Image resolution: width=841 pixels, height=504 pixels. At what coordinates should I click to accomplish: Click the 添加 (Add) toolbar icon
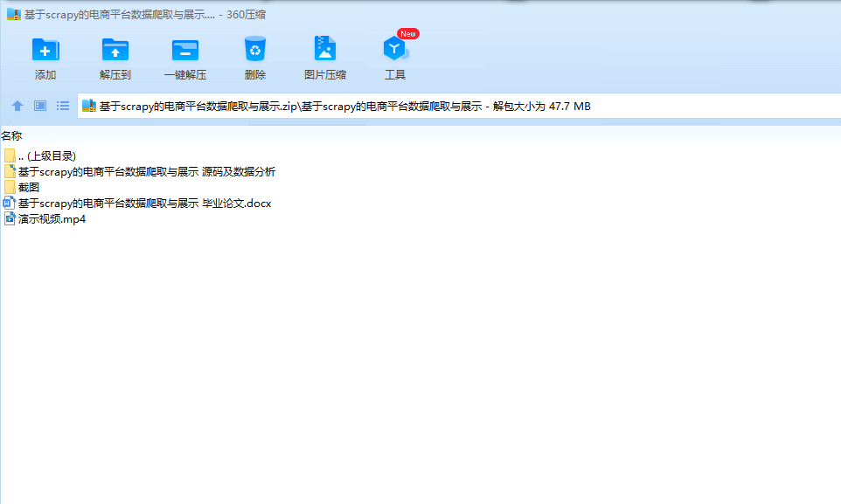[x=45, y=50]
